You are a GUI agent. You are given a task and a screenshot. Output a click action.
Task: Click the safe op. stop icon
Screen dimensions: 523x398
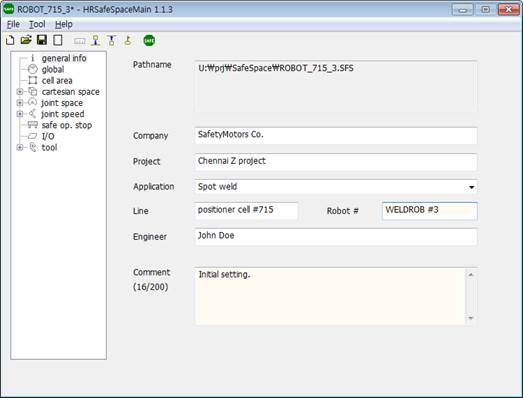tap(33, 125)
